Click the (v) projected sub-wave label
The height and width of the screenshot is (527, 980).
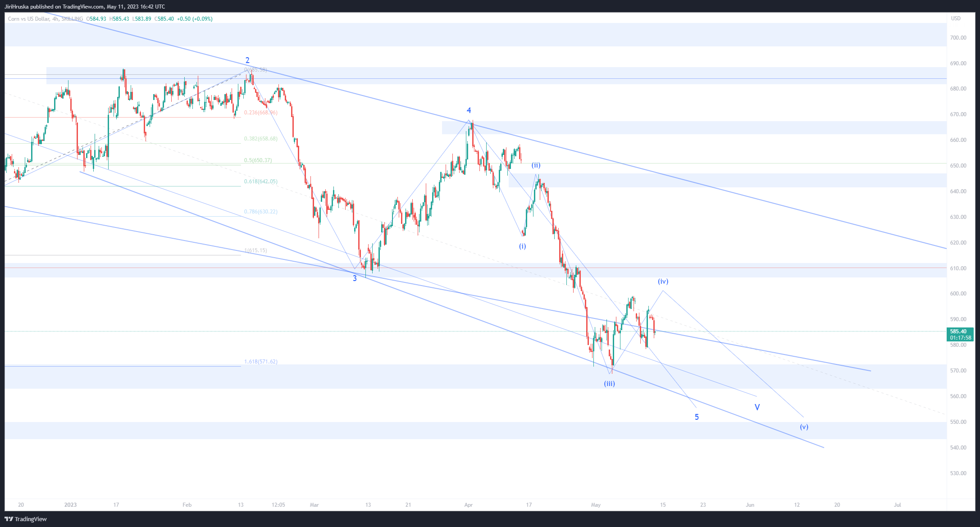pyautogui.click(x=804, y=427)
